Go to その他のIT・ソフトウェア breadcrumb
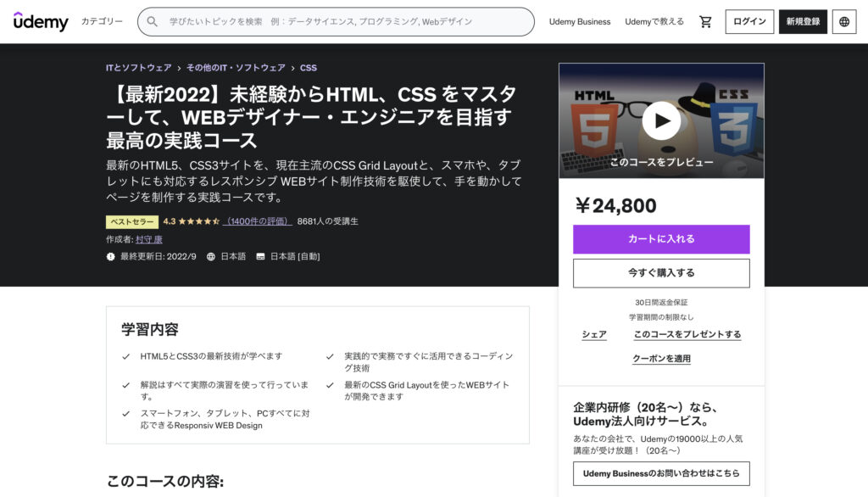The image size is (868, 497). [236, 68]
